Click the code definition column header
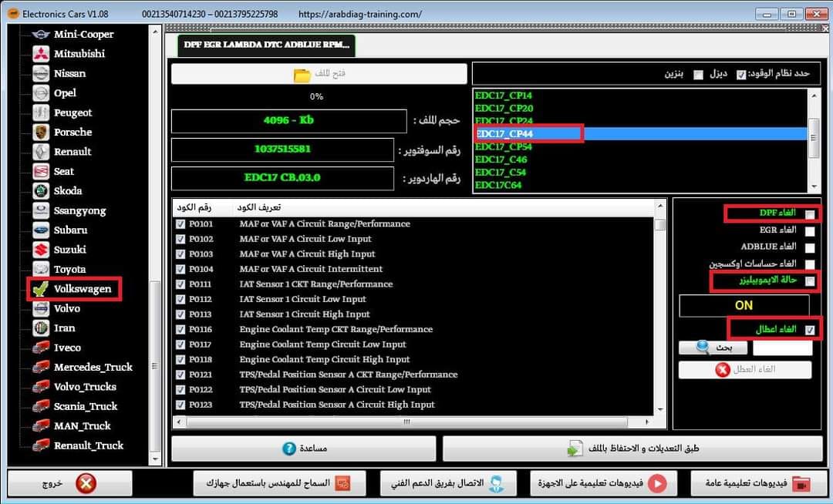The height and width of the screenshot is (504, 833). pyautogui.click(x=259, y=207)
